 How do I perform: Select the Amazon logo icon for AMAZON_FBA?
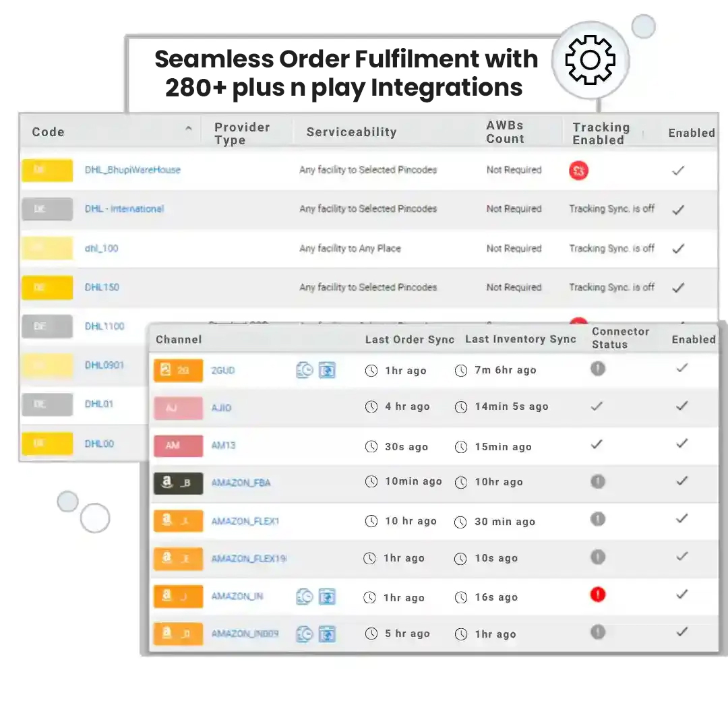(178, 483)
